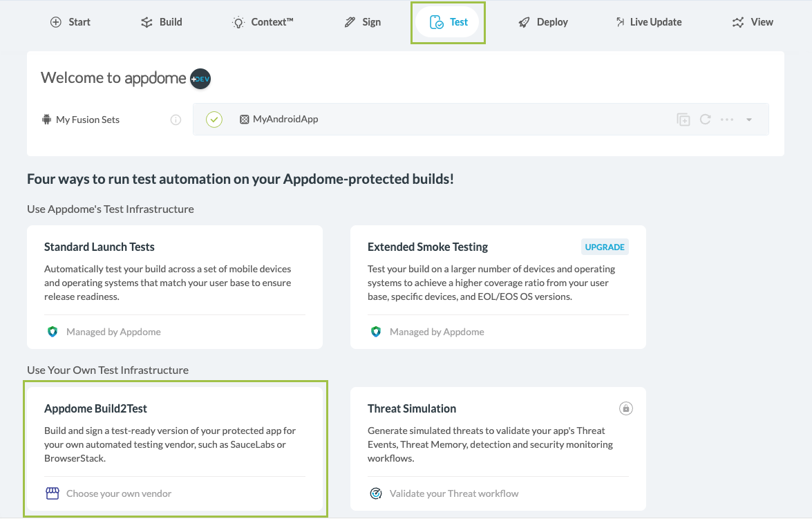Click the green checkmark status icon for MyAndroidApp
Screen dimensions: 812x519
214,120
